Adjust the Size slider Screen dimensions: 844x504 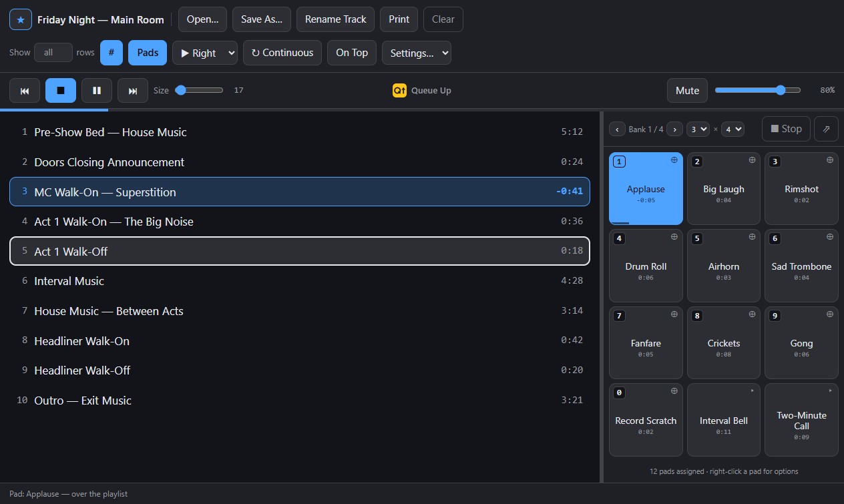coord(199,90)
